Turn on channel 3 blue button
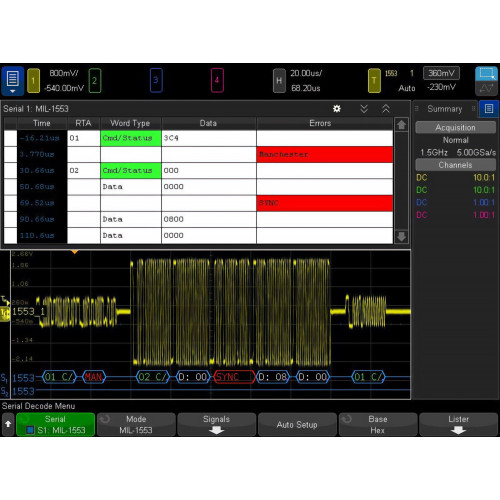This screenshot has width=500, height=500. [156, 80]
